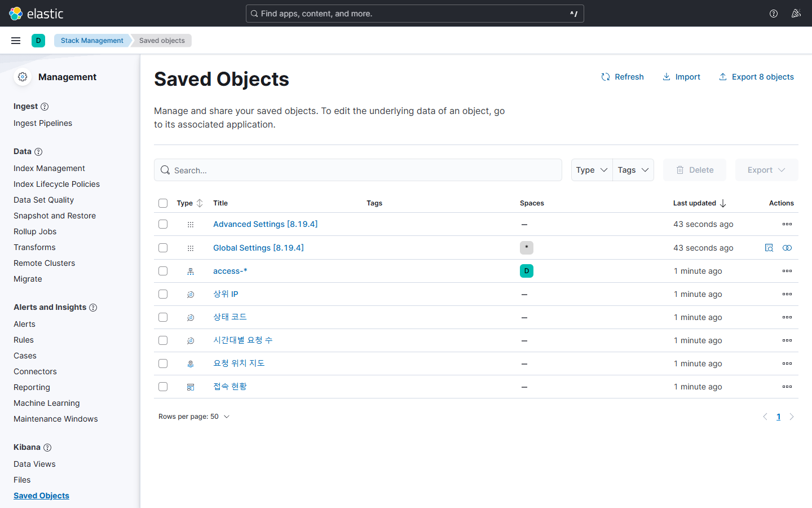Image resolution: width=812 pixels, height=508 pixels.
Task: Go to Ingest Pipelines
Action: pyautogui.click(x=43, y=123)
